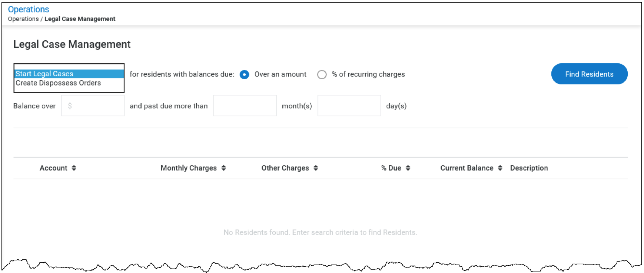Choose 'Start Legal Cases' in the list box
Image resolution: width=644 pixels, height=273 pixels.
(x=44, y=74)
